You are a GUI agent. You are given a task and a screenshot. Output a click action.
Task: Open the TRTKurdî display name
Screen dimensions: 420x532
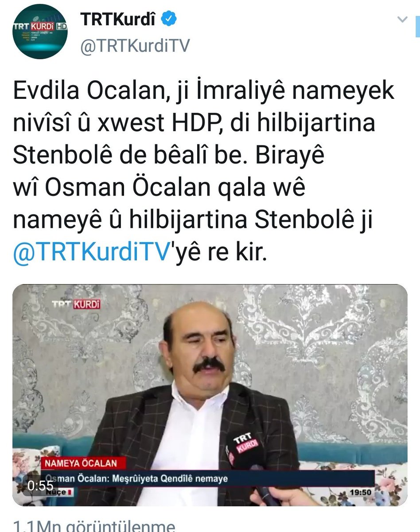point(118,19)
